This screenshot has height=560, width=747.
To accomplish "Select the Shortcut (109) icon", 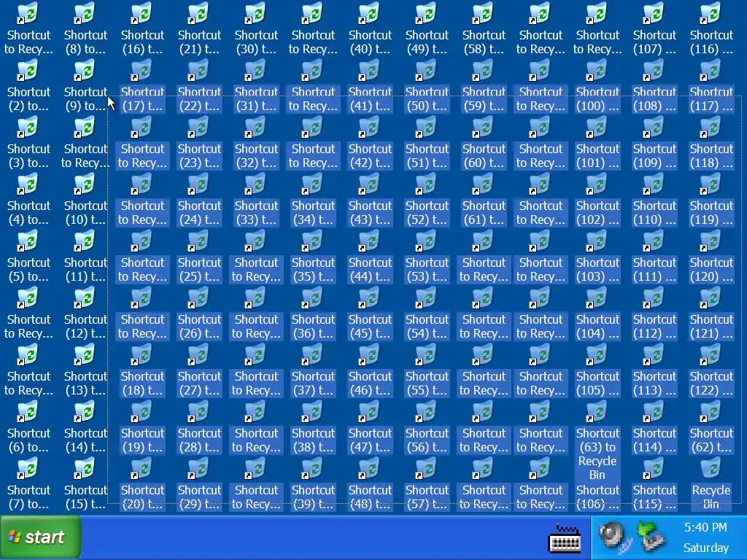I will click(654, 127).
